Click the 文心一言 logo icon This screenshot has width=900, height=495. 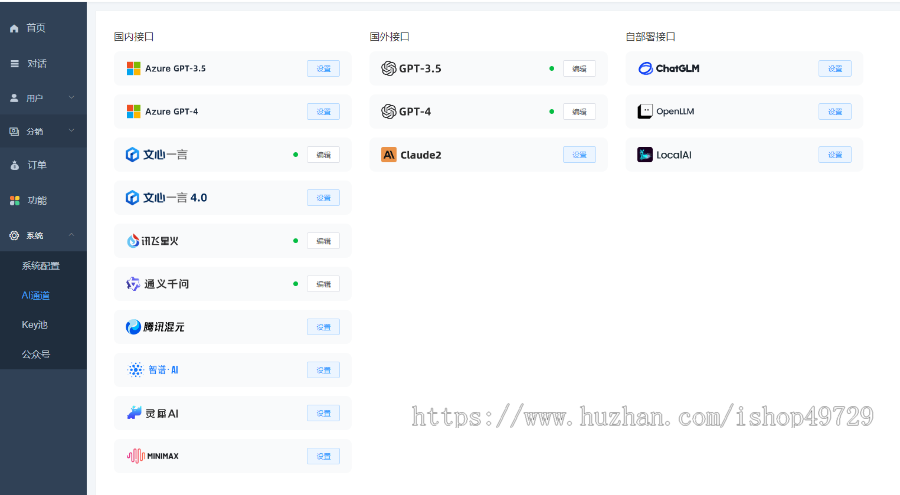click(133, 154)
